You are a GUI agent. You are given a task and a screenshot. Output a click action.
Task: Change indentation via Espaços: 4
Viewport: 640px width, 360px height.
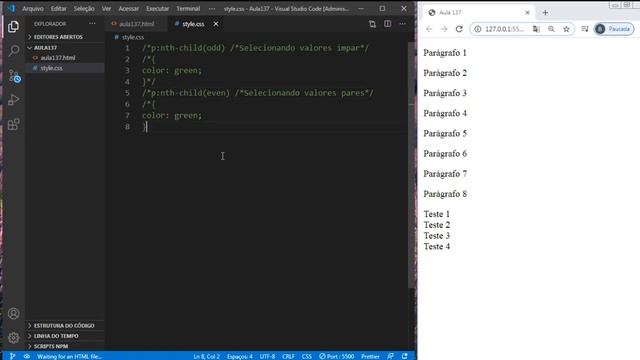[x=240, y=356]
